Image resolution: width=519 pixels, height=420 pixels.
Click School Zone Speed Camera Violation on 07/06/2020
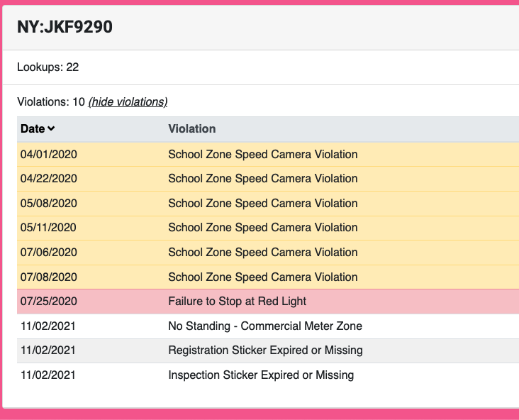coord(263,253)
